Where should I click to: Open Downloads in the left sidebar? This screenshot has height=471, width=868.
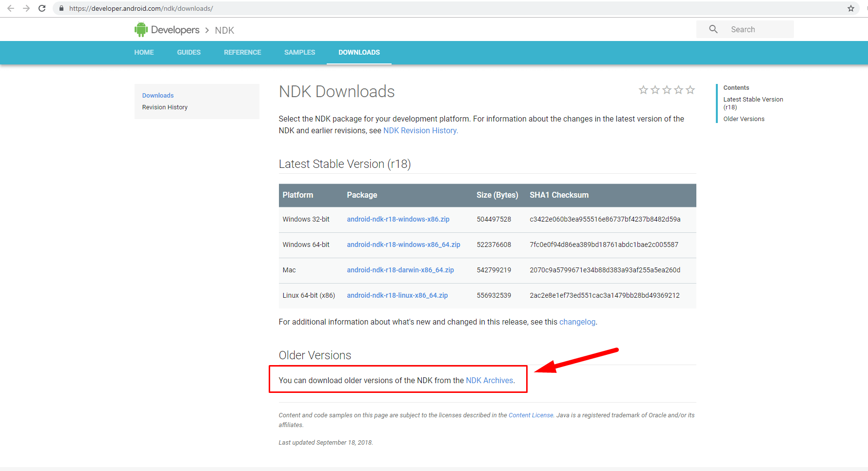click(158, 96)
